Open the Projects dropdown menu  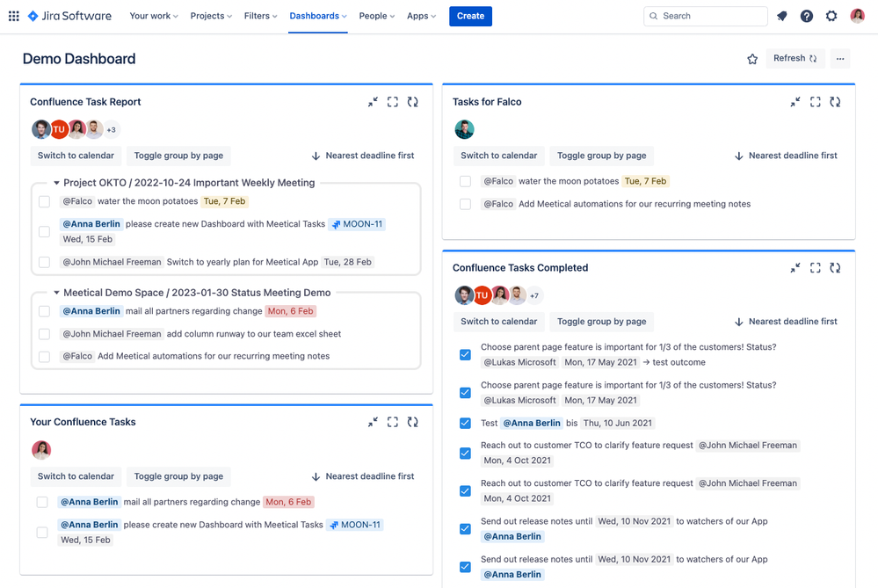pyautogui.click(x=211, y=16)
